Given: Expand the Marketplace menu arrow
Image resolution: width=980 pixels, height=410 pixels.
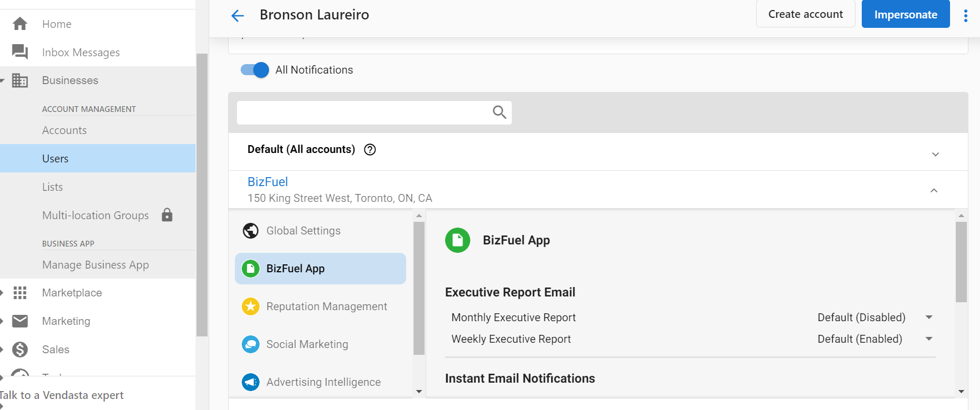Looking at the screenshot, I should coord(2,293).
